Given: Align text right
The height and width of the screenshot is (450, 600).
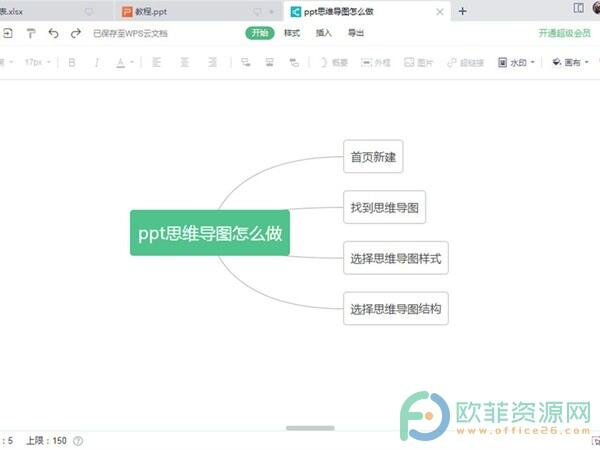Looking at the screenshot, I should tap(212, 62).
